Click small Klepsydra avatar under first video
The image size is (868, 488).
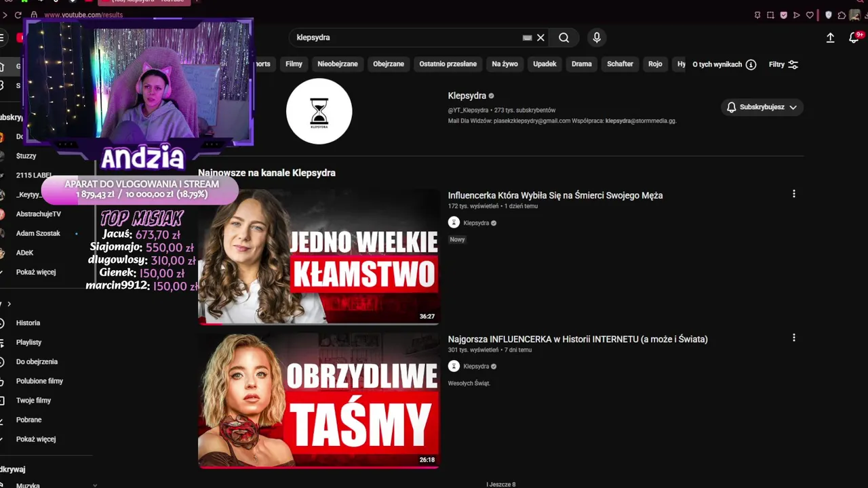tap(454, 222)
